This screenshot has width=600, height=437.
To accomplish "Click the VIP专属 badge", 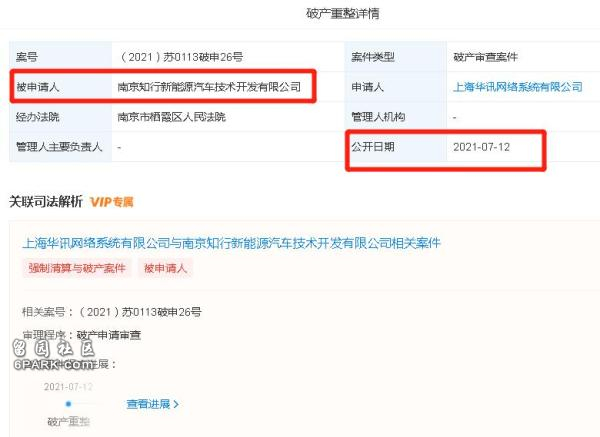I will click(112, 202).
